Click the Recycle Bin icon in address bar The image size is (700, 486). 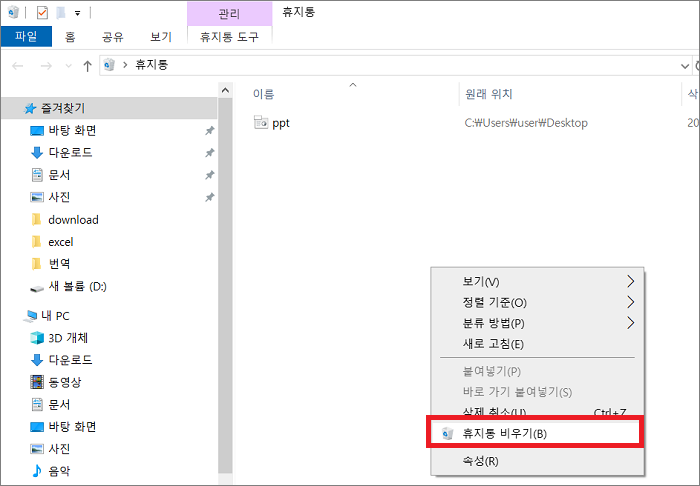(x=109, y=65)
